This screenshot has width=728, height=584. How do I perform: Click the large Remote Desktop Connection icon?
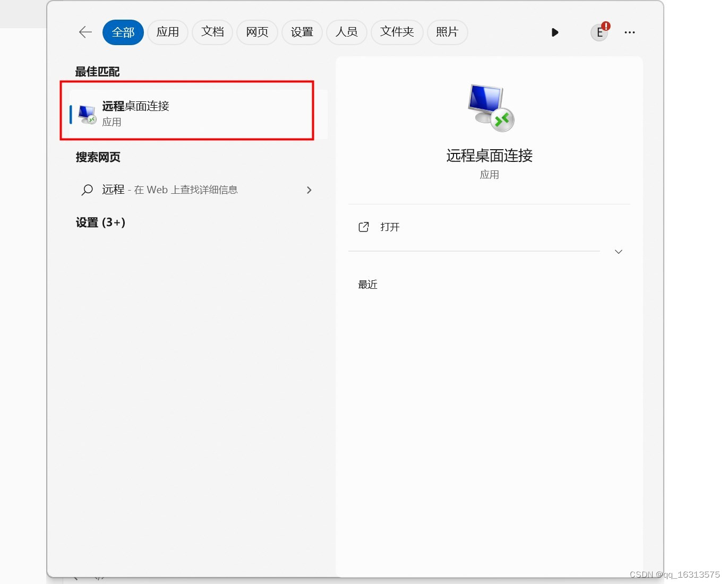click(x=491, y=108)
